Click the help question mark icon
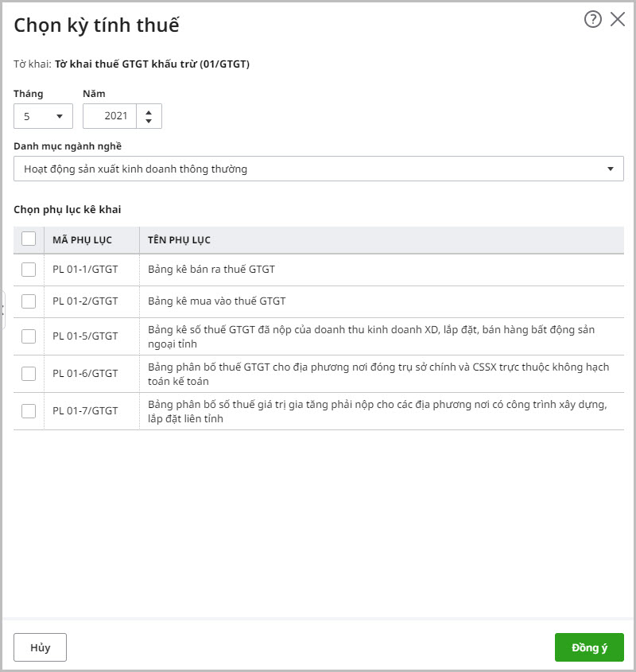Viewport: 636px width, 672px height. (x=592, y=20)
